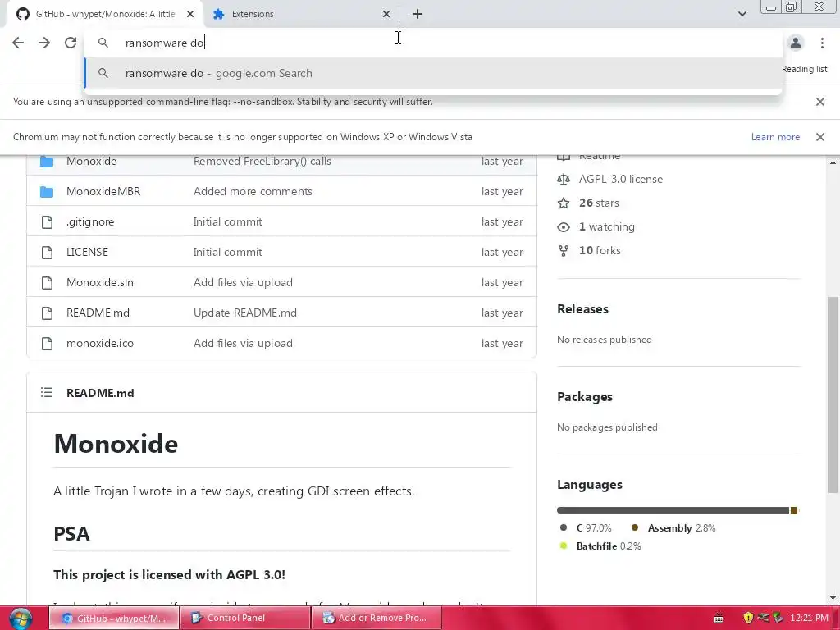
Task: Open the AGPL-3.0 license link
Action: tap(620, 180)
